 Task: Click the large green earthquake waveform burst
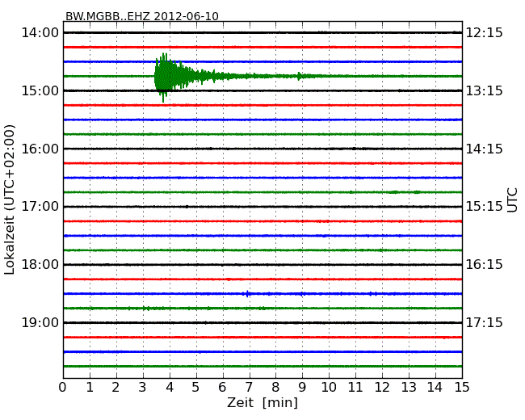(x=174, y=77)
